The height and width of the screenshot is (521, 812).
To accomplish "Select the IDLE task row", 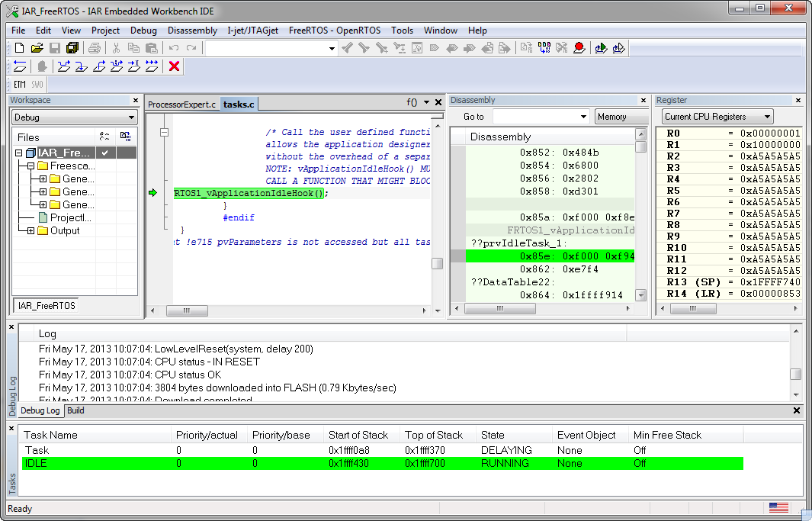I will 382,463.
